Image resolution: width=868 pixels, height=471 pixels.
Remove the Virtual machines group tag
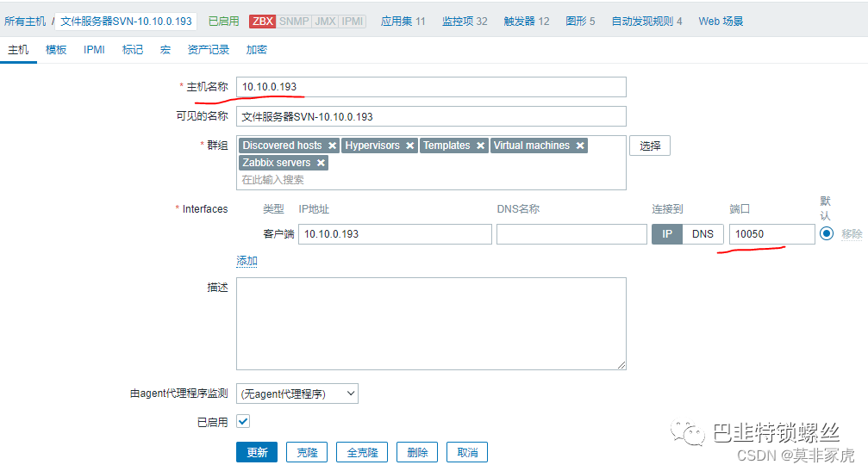pyautogui.click(x=580, y=146)
